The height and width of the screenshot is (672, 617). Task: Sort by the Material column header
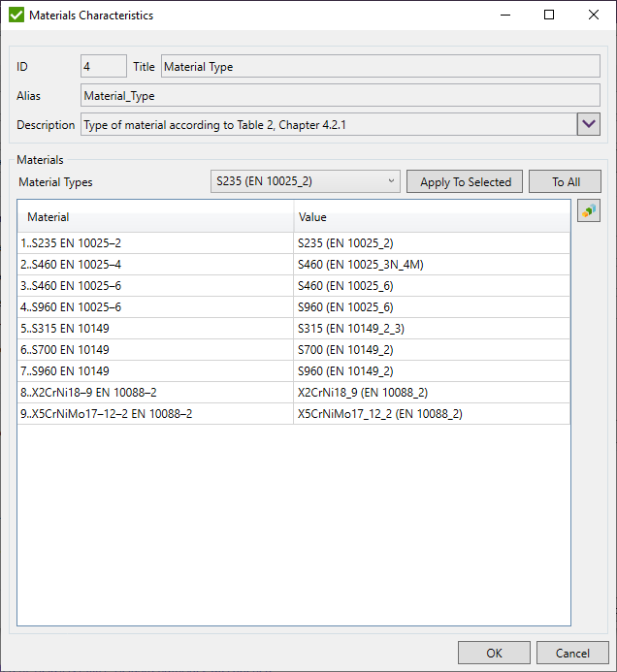click(155, 217)
